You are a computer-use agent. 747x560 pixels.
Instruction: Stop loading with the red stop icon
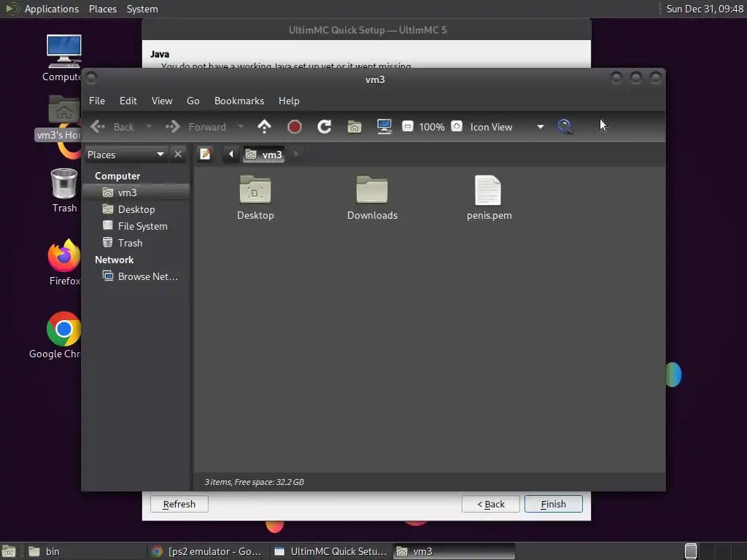click(295, 127)
